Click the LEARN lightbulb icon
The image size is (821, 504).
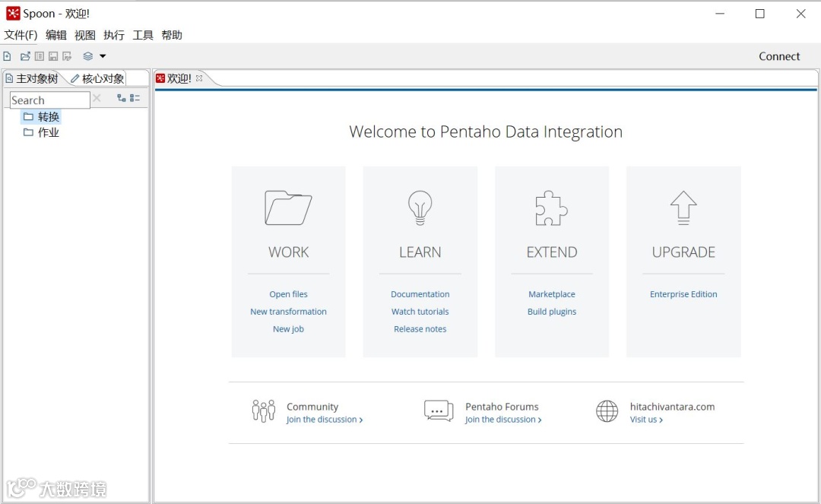point(420,208)
